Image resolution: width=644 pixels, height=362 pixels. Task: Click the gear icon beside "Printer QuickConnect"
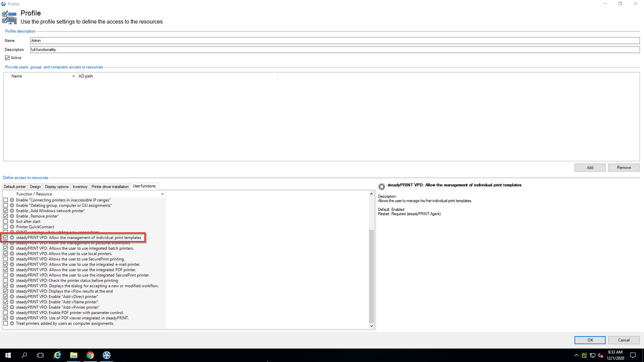(x=12, y=227)
